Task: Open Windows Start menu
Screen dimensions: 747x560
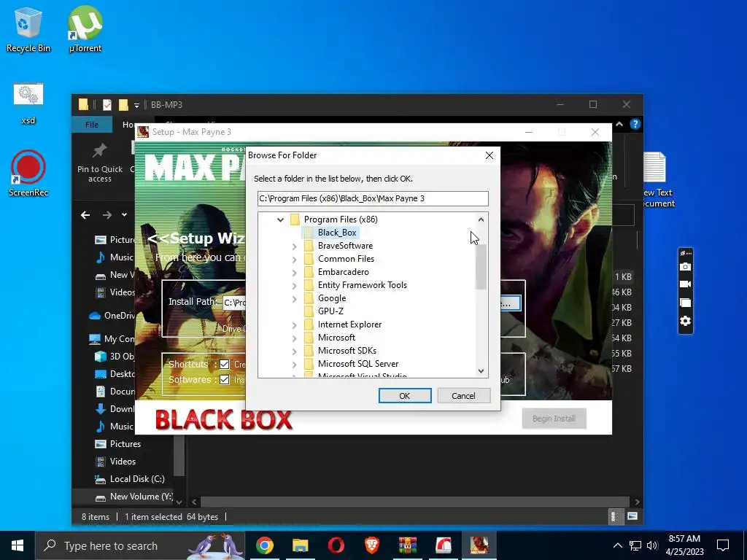Action: [18, 545]
